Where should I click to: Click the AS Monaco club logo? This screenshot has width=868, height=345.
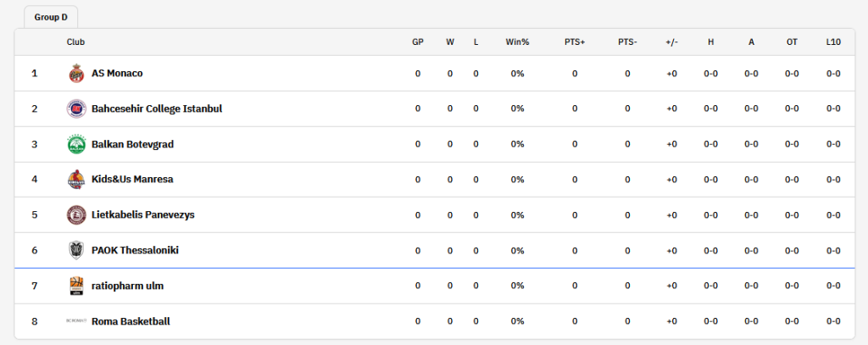point(76,73)
